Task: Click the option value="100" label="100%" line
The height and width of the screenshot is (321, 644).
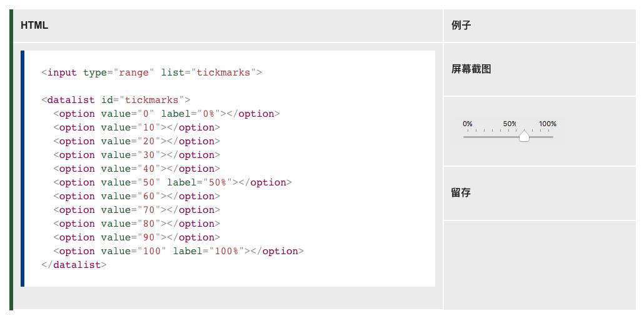Action: [x=178, y=251]
